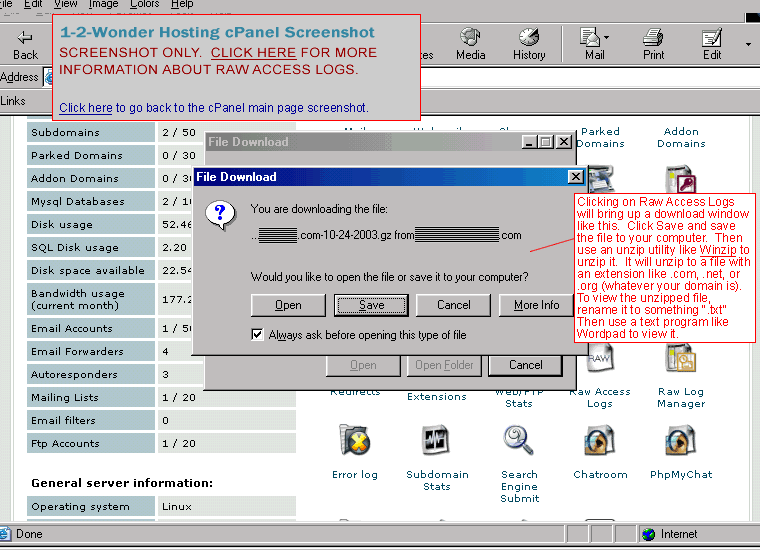Click the Links bar label
Image resolution: width=760 pixels, height=550 pixels.
(13, 101)
